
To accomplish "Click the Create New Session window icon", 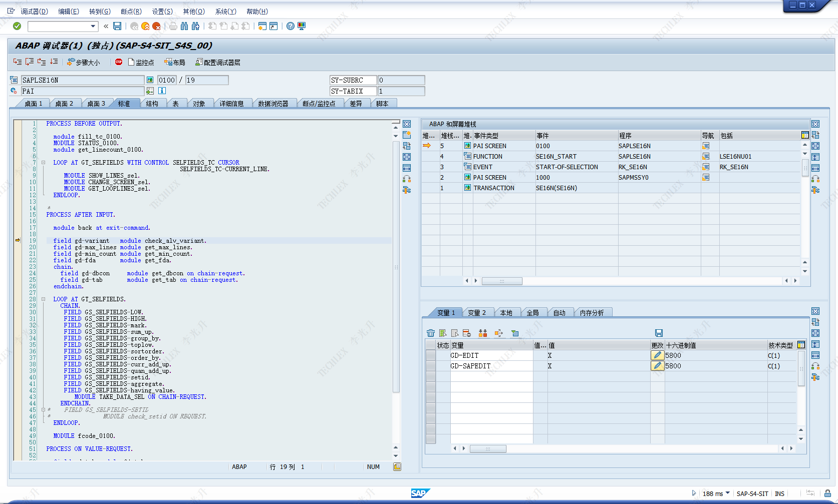I will [262, 26].
